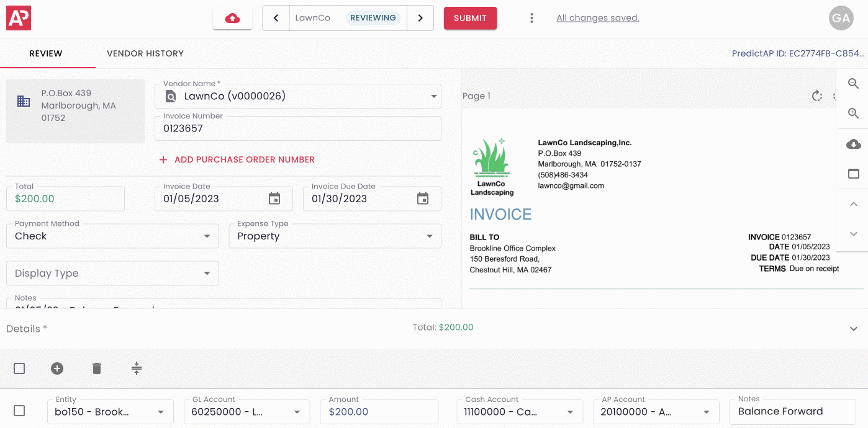
Task: Check the checkbox on the line item row
Action: tap(19, 410)
